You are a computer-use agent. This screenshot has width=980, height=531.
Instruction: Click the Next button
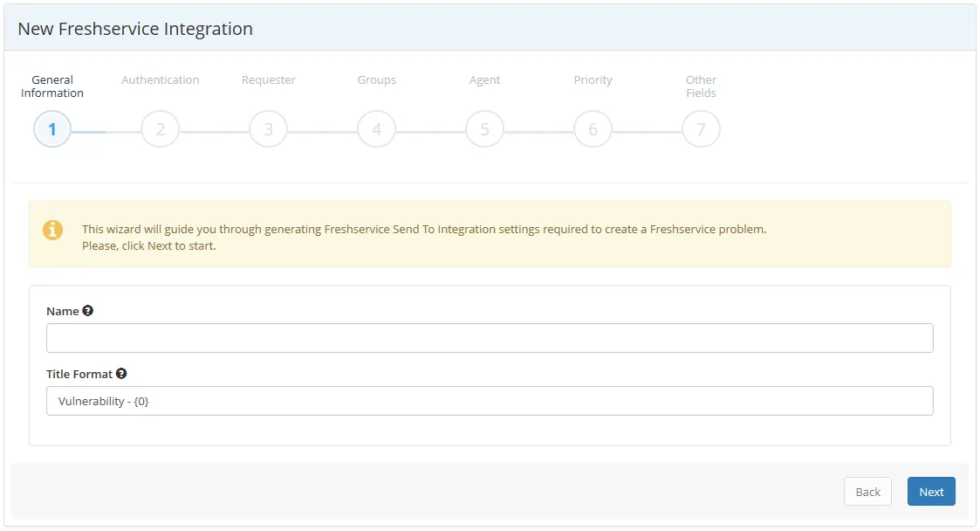931,492
